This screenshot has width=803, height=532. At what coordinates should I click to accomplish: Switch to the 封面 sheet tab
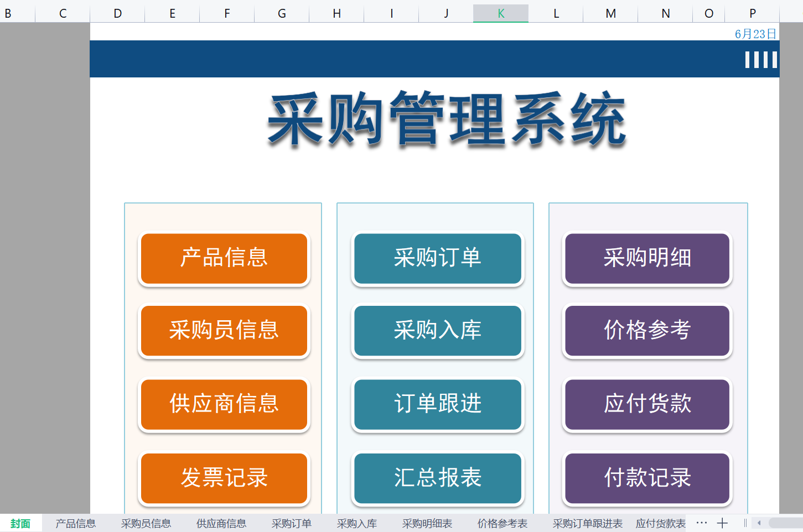point(20,523)
